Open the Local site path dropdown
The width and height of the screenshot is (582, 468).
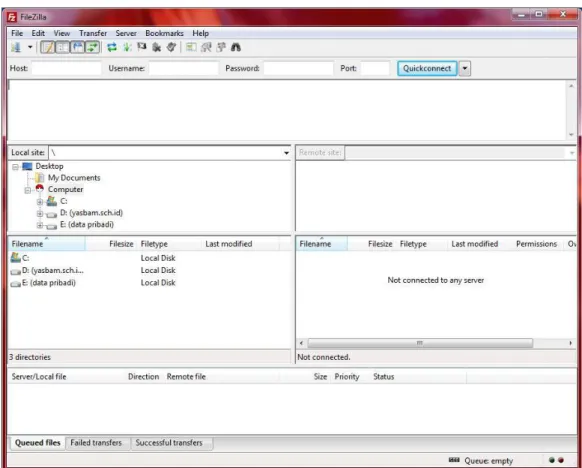(286, 153)
